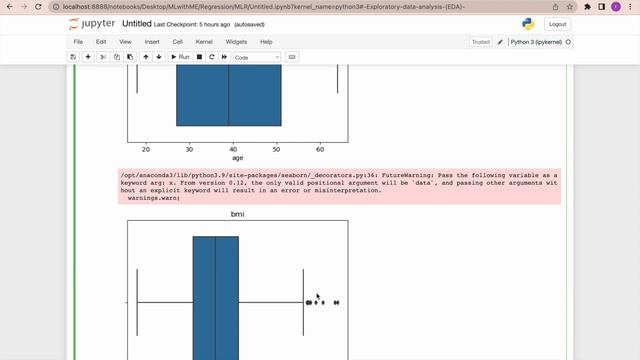Viewport: 640px width, 360px height.
Task: Click the Trusted notebook indicator
Action: (480, 42)
